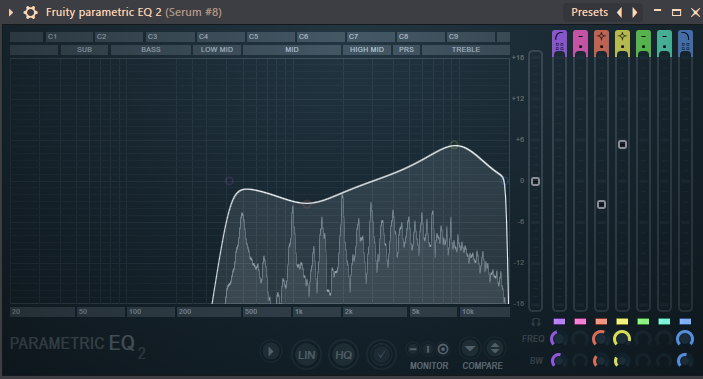The height and width of the screenshot is (379, 703).
Task: Select the yellow-green band node at curve peak
Action: coord(454,144)
